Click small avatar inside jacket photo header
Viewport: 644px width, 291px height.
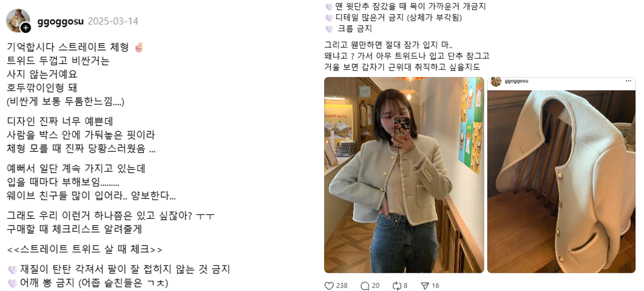tap(496, 81)
